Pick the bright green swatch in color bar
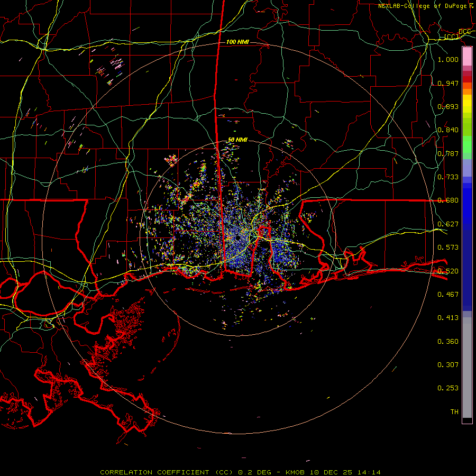This screenshot has width=476, height=476. [x=467, y=144]
